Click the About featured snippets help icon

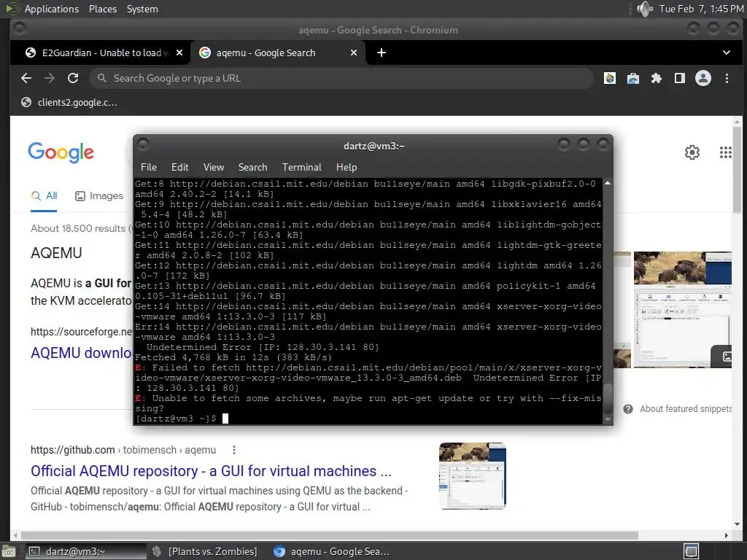click(628, 409)
